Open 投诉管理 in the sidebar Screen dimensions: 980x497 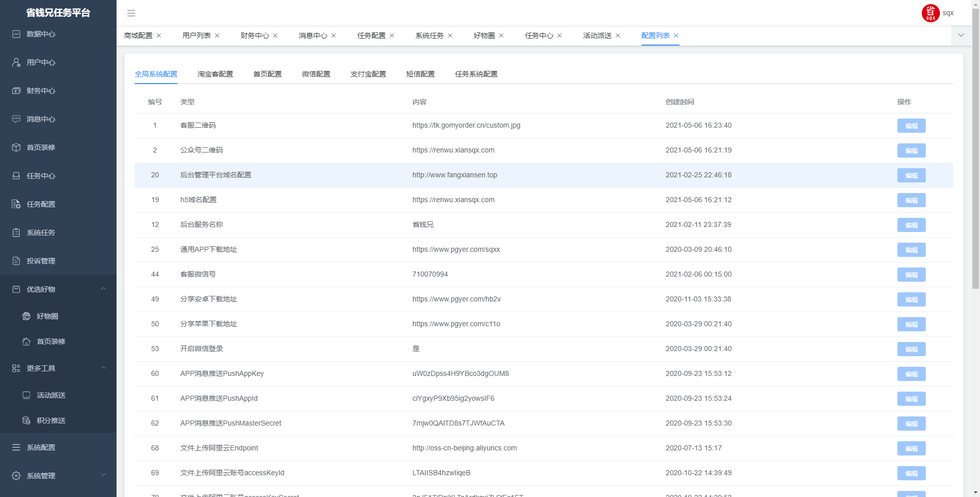click(x=41, y=261)
